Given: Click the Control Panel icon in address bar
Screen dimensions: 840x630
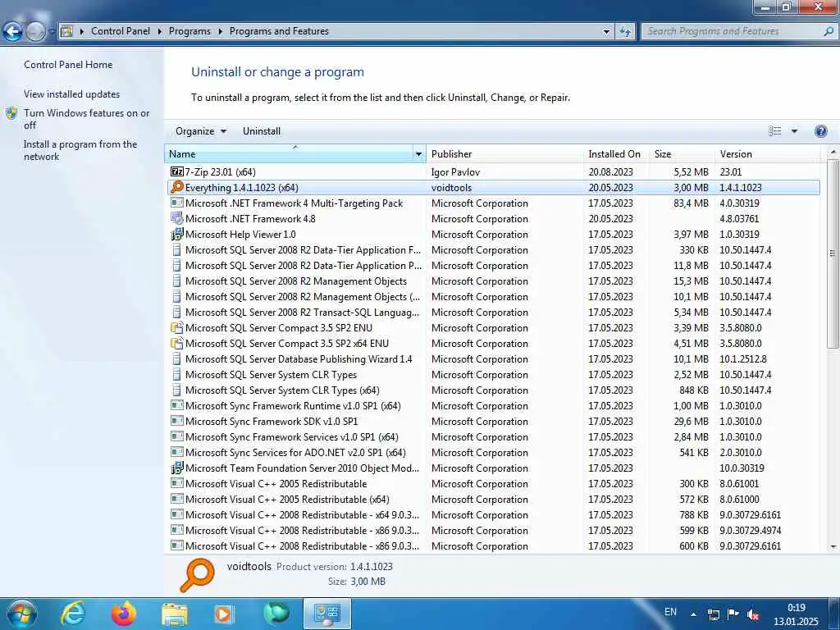Looking at the screenshot, I should pos(66,32).
